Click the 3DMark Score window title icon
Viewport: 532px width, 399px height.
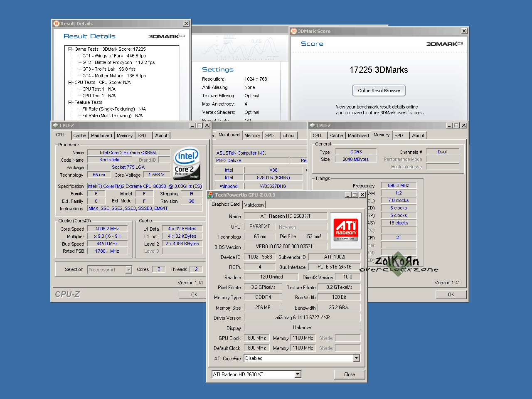[x=294, y=31]
